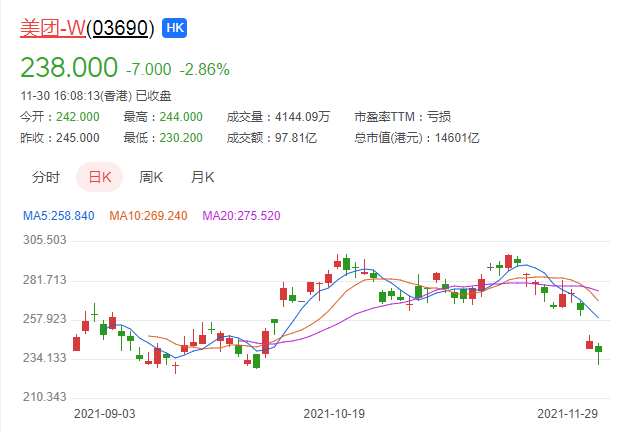Click the 今开 value 242.000
This screenshot has width=626, height=432.
(x=77, y=117)
